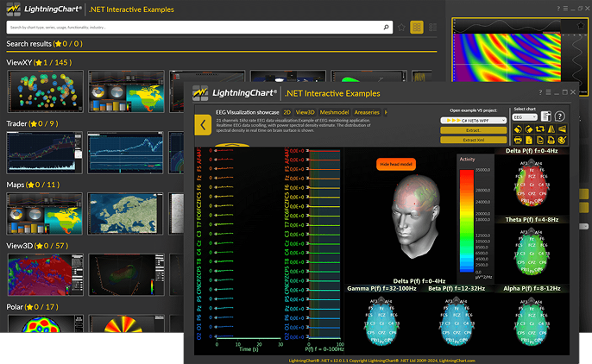Expand the EEG Select chart dropdown
The image size is (592, 364).
coord(523,116)
